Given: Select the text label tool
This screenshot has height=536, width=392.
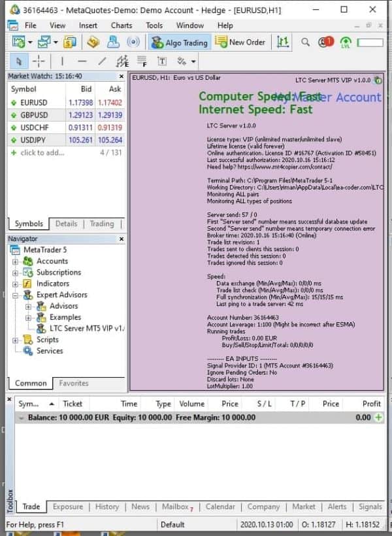Looking at the screenshot, I should [161, 61].
